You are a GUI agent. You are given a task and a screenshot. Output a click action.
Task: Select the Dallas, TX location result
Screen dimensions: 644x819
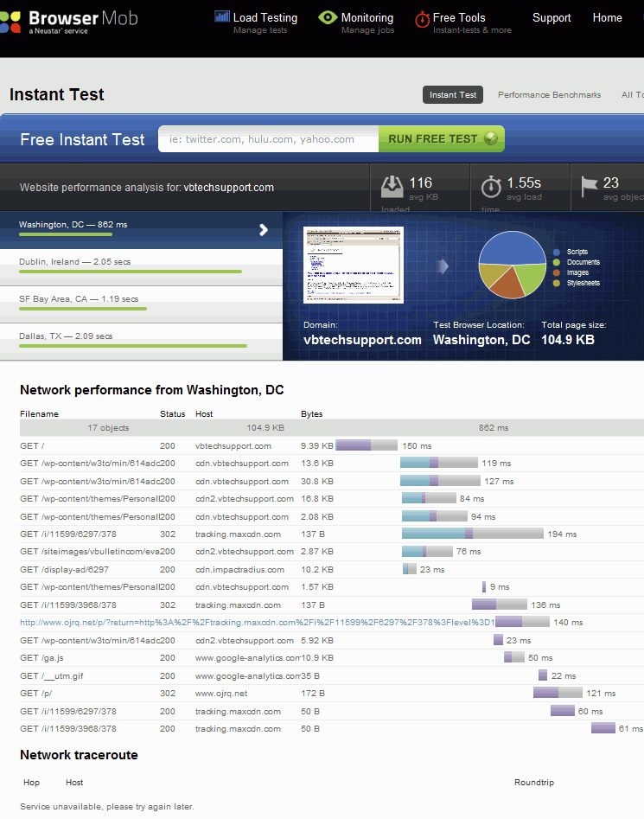click(x=141, y=341)
